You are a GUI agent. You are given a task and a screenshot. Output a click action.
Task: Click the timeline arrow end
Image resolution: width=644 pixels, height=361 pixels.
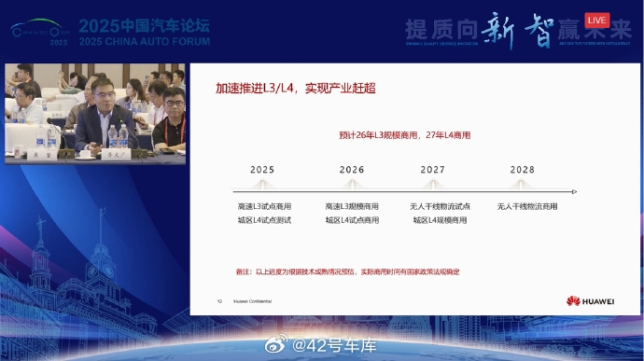coord(574,192)
